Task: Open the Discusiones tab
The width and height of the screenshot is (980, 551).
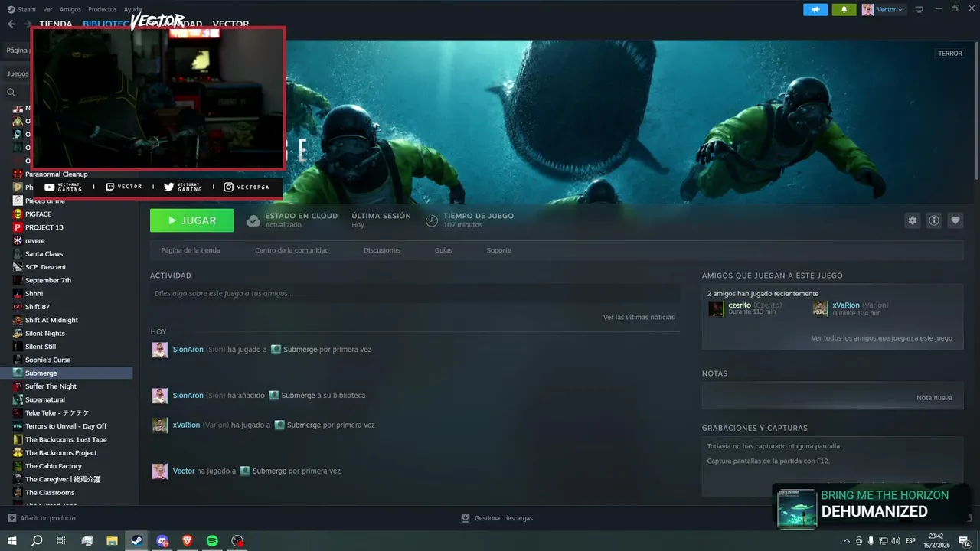Action: 382,250
